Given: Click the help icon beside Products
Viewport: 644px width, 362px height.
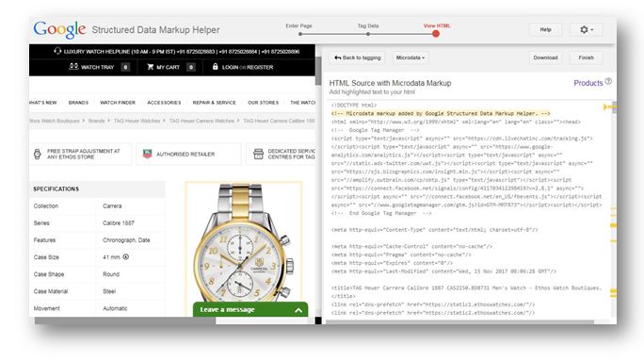Looking at the screenshot, I should [x=608, y=81].
